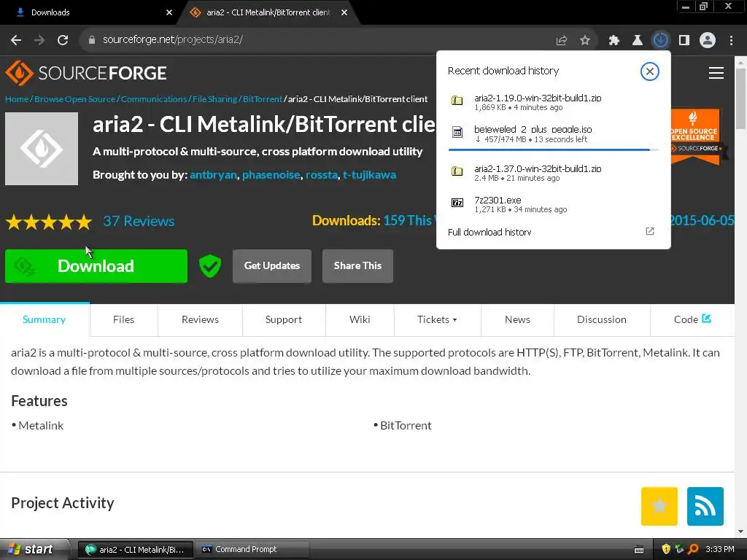
Task: Open t-tujikawa's profile link
Action: pyautogui.click(x=369, y=175)
